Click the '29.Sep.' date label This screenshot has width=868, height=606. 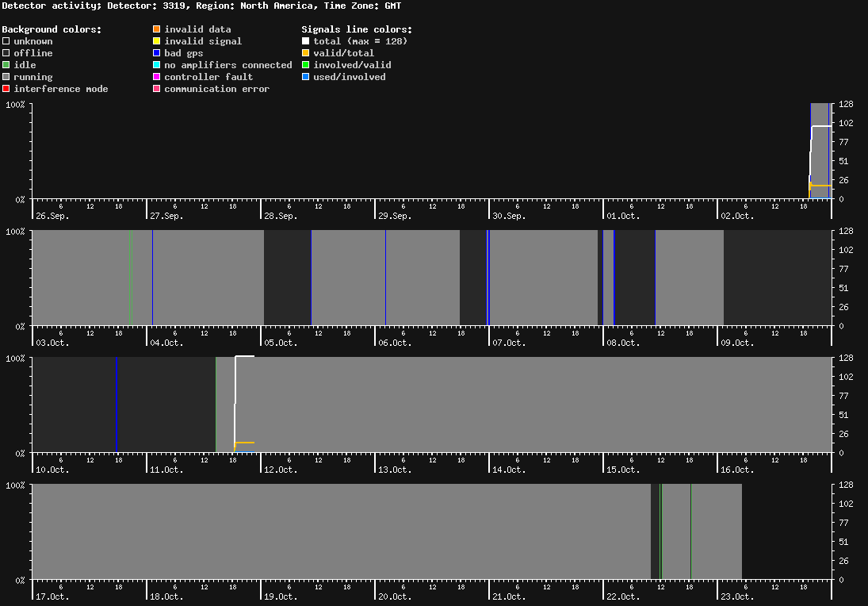point(396,216)
